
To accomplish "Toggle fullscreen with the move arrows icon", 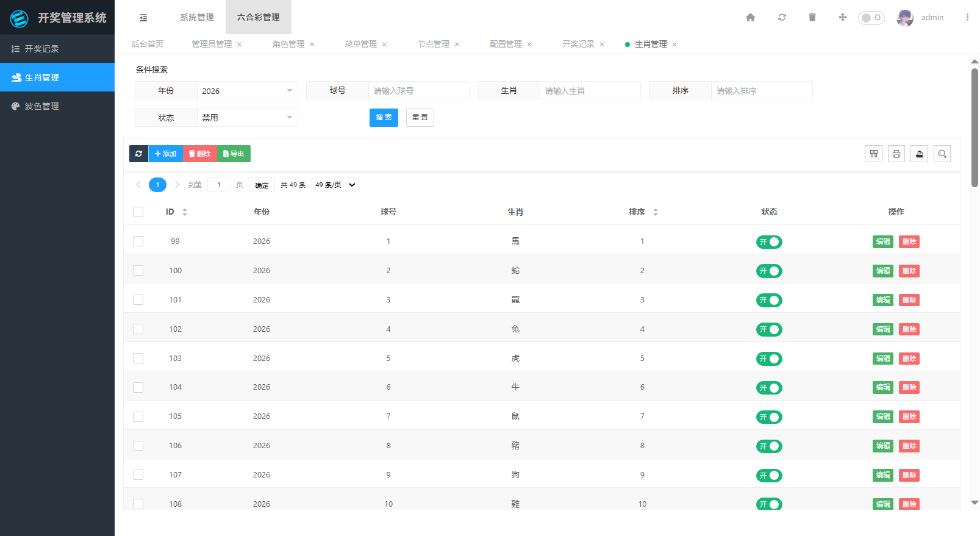I will click(843, 18).
